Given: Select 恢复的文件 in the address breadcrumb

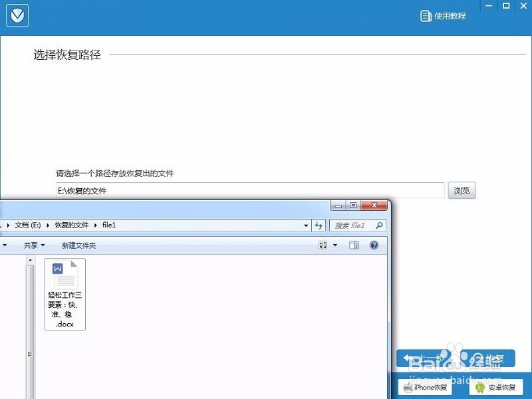Looking at the screenshot, I should pyautogui.click(x=72, y=225).
